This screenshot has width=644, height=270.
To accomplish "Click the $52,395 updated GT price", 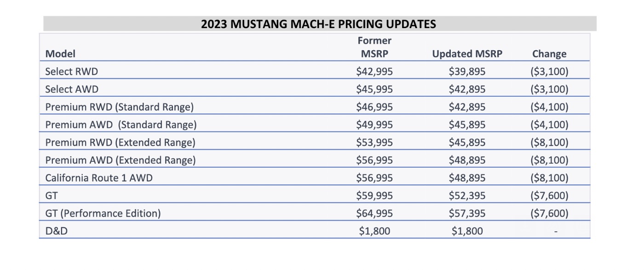I will (x=467, y=196).
